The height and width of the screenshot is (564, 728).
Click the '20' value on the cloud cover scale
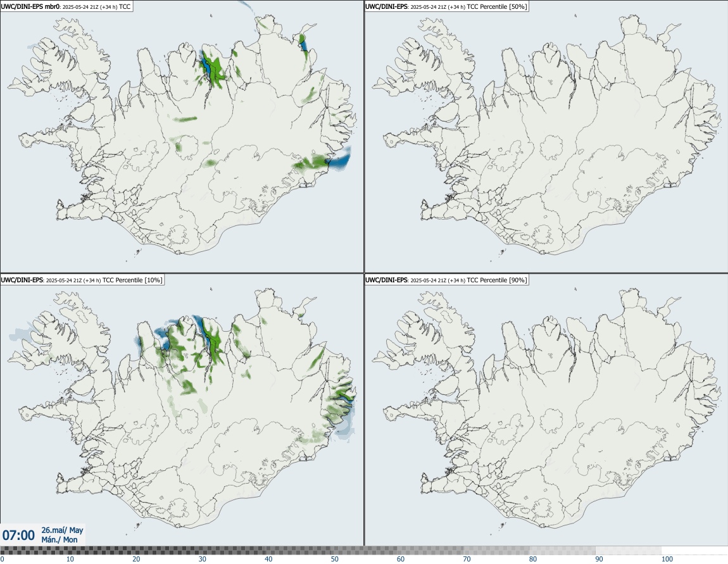[136, 559]
